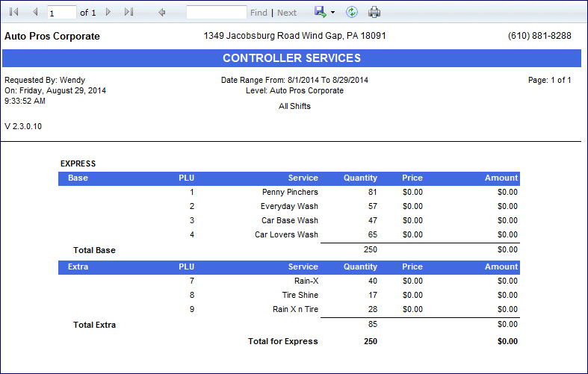Go to first page of report
This screenshot has width=588, height=374.
click(14, 13)
